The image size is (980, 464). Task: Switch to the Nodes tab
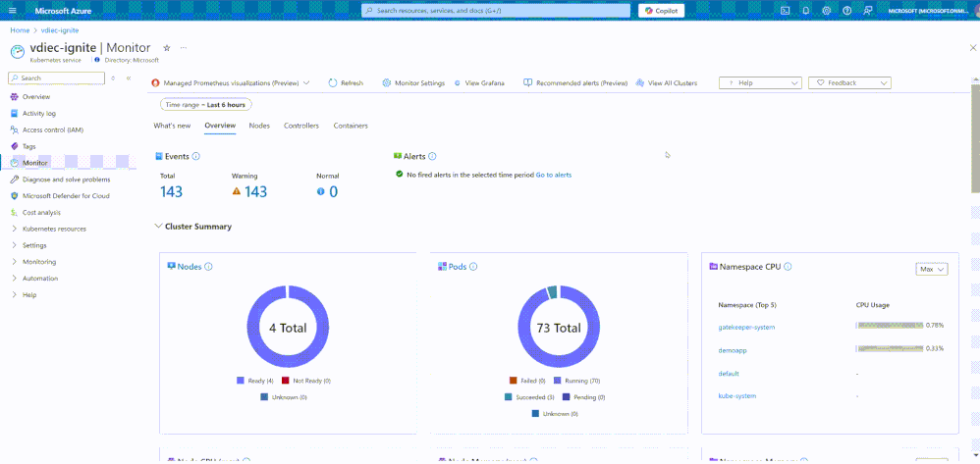[x=259, y=126]
